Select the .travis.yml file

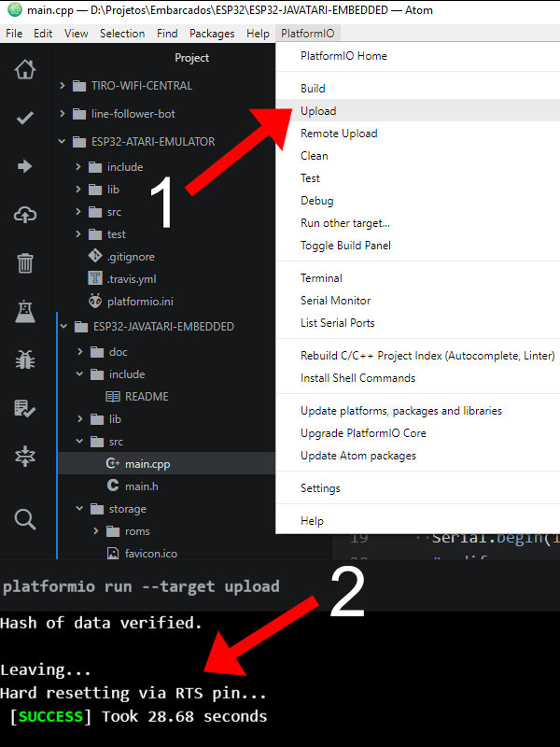click(x=131, y=278)
